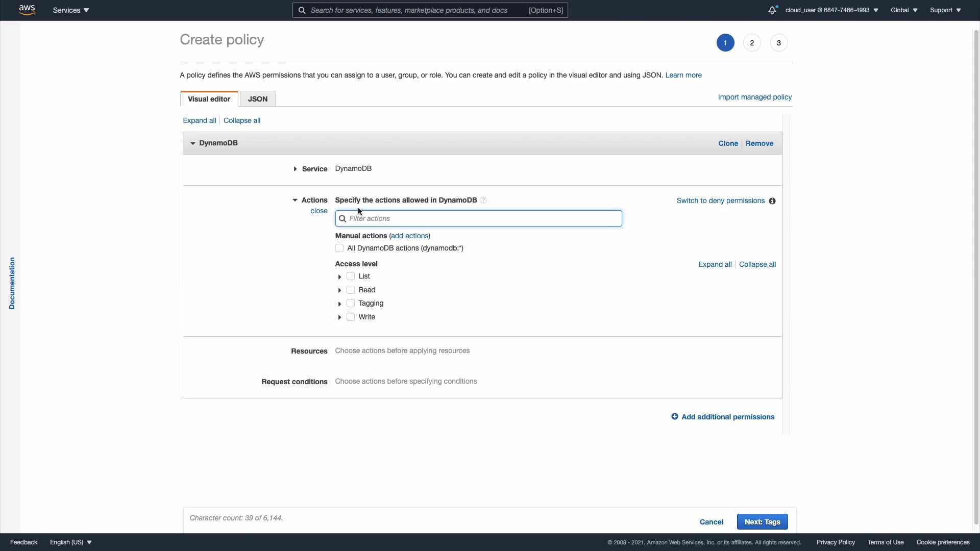Image resolution: width=980 pixels, height=551 pixels.
Task: Expand the Tagging access level arrow
Action: pos(339,304)
